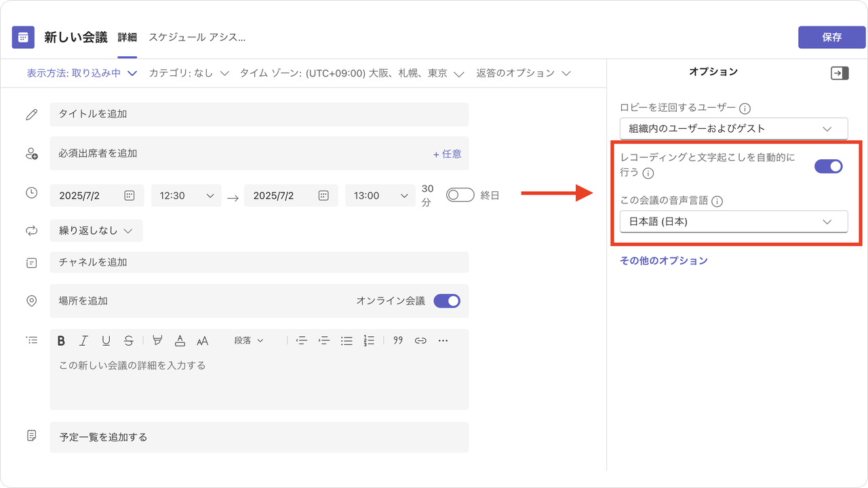The height and width of the screenshot is (488, 868).
Task: Turn off the オンライン会議 switch
Action: coord(447,301)
